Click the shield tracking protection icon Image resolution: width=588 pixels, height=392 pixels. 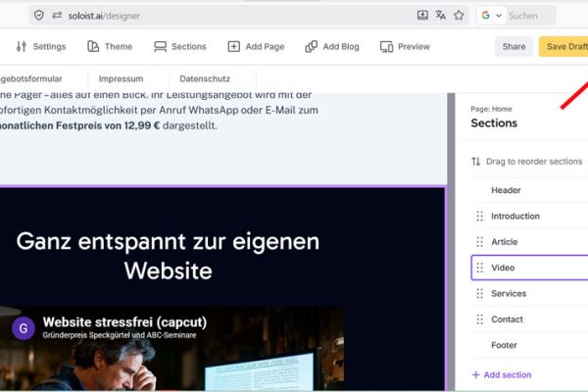pyautogui.click(x=39, y=16)
